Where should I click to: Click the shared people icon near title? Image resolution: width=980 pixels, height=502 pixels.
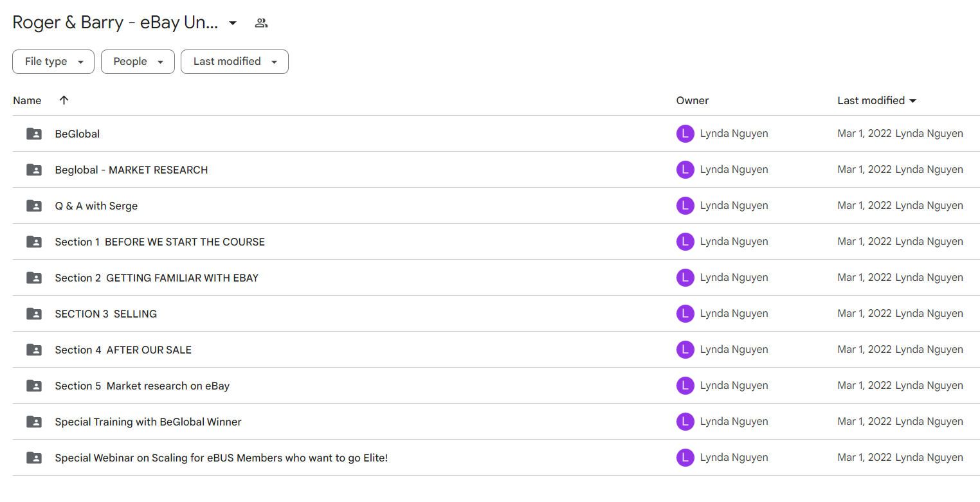pyautogui.click(x=261, y=23)
